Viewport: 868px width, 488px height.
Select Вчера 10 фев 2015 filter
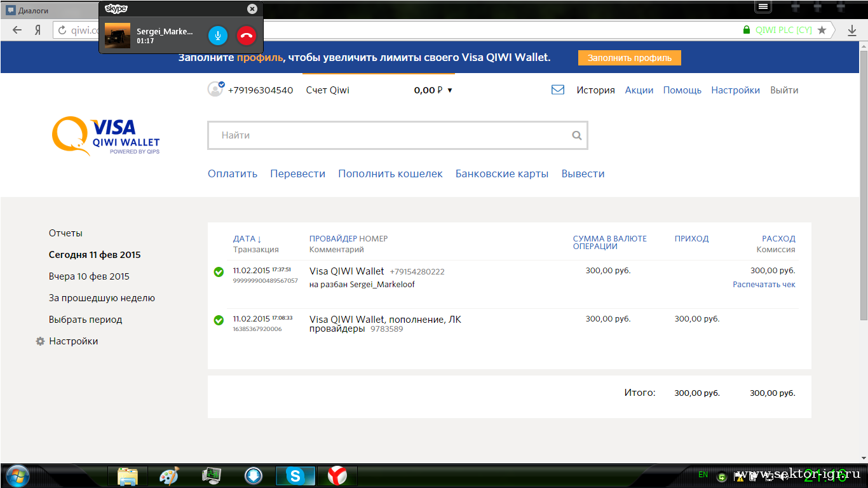89,276
